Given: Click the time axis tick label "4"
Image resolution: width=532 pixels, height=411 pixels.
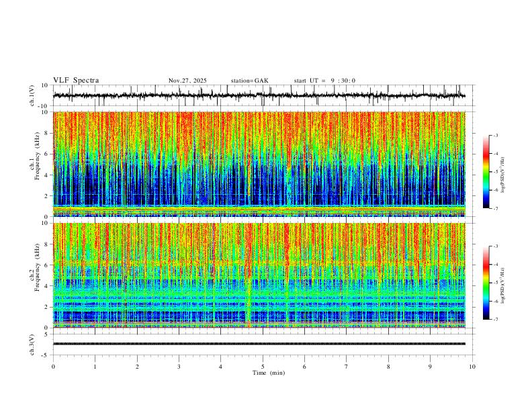Looking at the screenshot, I should click(220, 367).
